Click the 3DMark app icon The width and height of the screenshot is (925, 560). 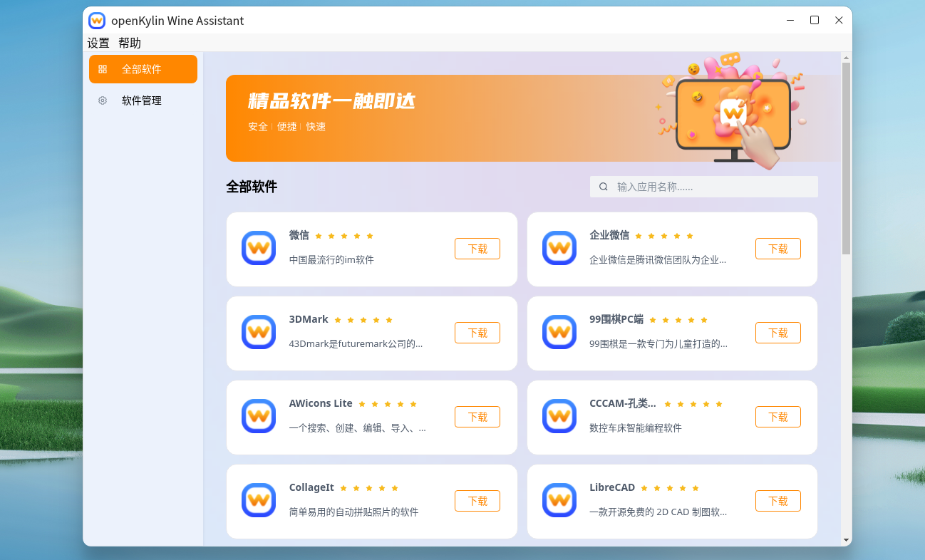259,332
